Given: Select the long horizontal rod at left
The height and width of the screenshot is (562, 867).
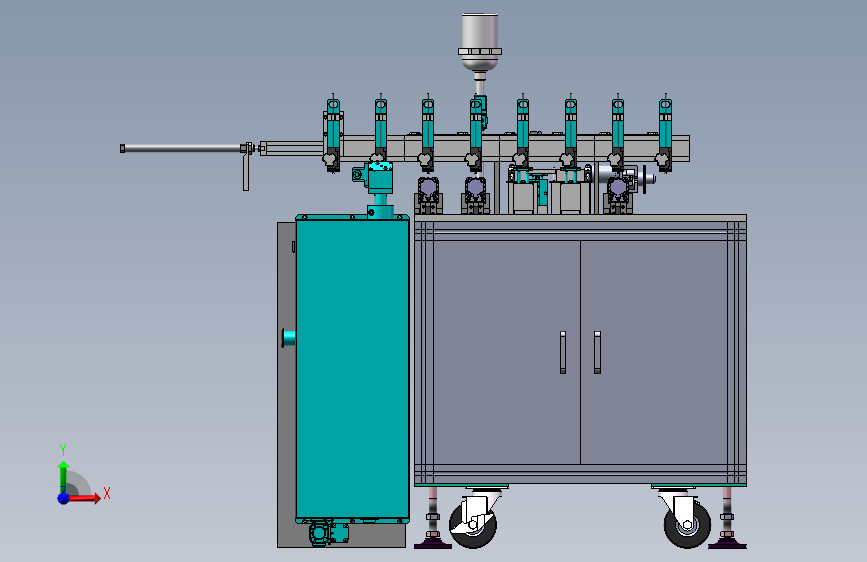Looking at the screenshot, I should (x=182, y=148).
